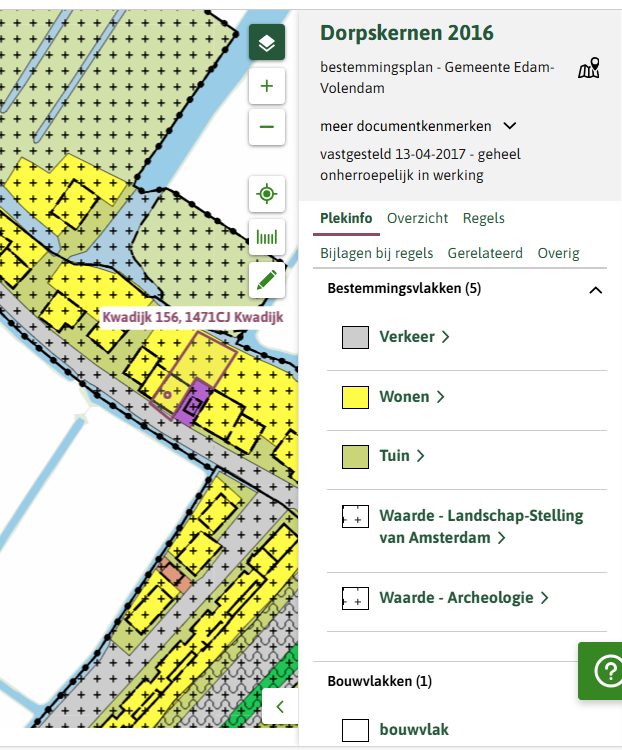Open the map layers panel
Viewport: 622px width, 750px height.
pos(267,43)
